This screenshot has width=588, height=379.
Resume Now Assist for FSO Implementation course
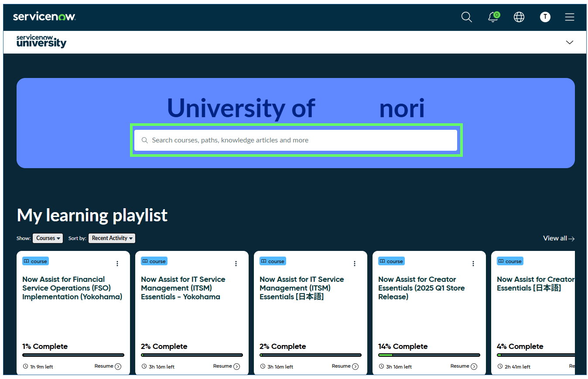[x=108, y=366]
